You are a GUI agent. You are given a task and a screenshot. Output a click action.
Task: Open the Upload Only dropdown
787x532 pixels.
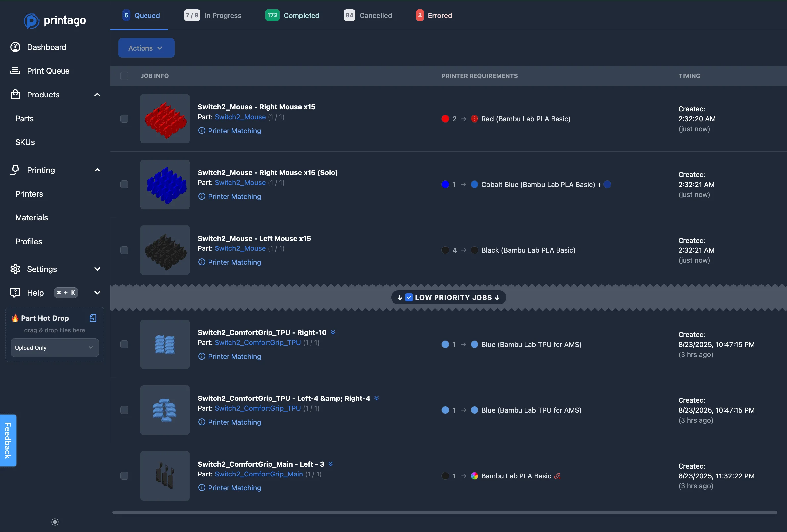click(55, 348)
